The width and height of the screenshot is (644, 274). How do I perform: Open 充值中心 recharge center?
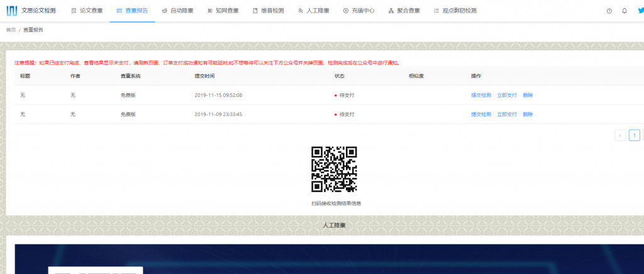click(x=359, y=11)
